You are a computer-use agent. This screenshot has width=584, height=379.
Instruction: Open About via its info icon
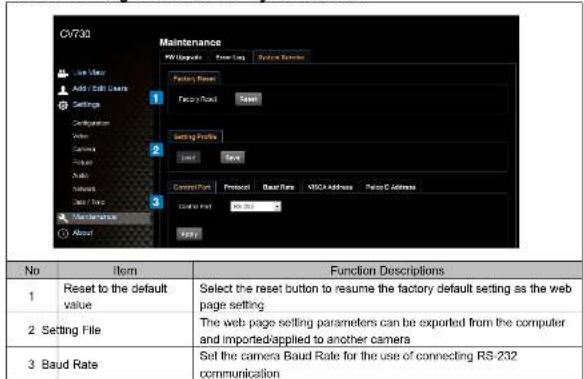click(x=63, y=233)
